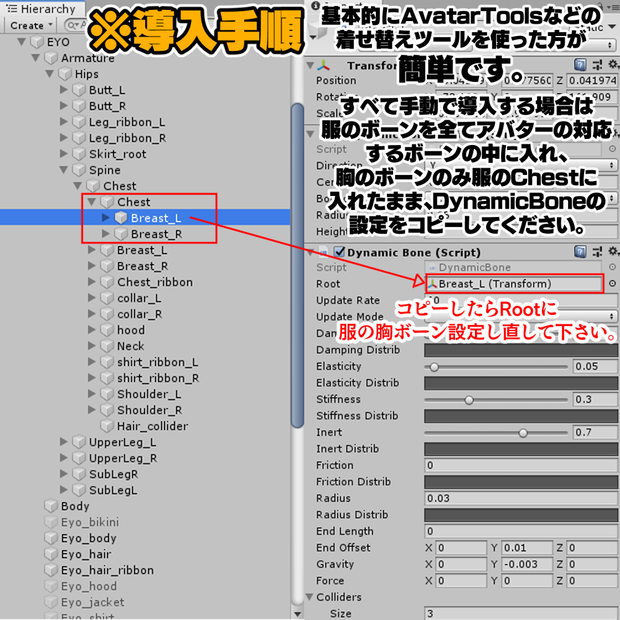Click the Eyo_hair_ribbon cube icon
This screenshot has height=620, width=620.
pos(51,570)
